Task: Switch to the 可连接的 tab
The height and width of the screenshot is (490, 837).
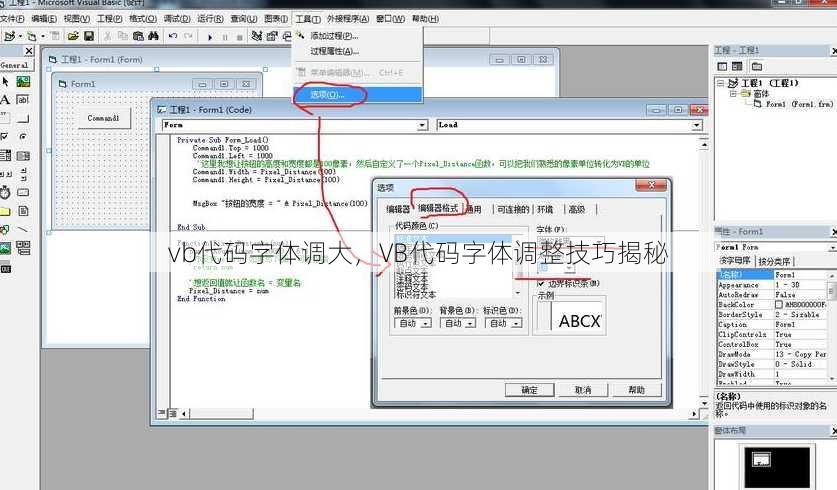Action: point(513,209)
